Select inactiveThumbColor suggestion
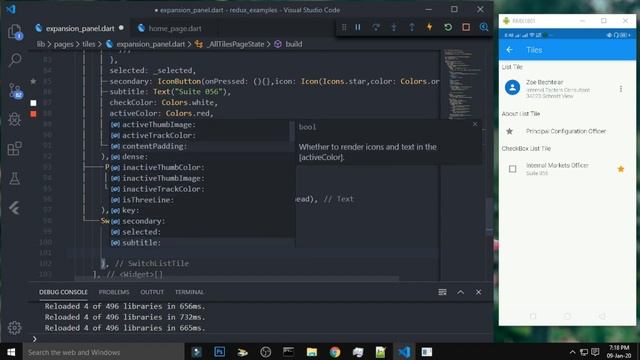Viewport: 640px width, 360px height. [202, 167]
